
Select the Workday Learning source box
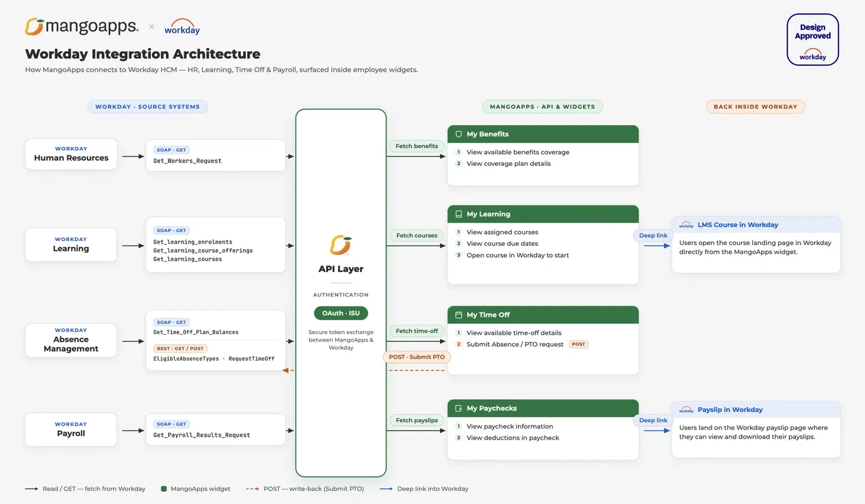coord(71,245)
